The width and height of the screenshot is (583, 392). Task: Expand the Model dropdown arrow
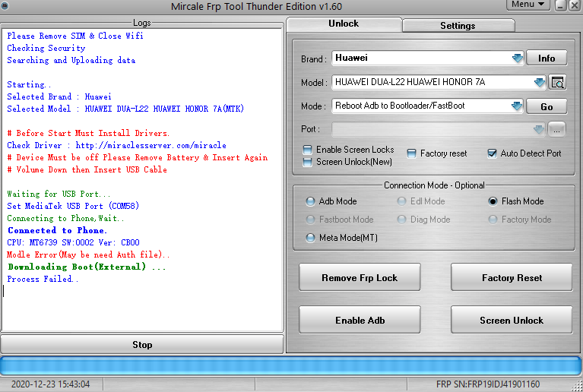click(540, 82)
